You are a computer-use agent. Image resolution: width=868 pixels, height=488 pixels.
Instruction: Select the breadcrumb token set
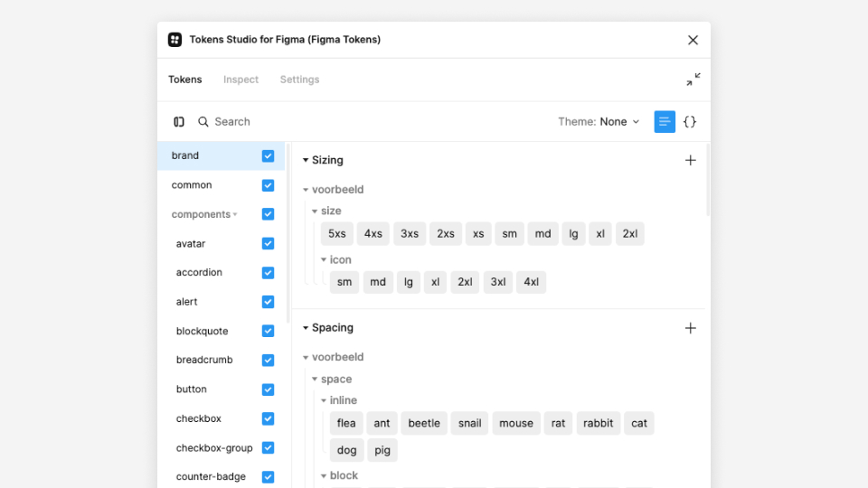(x=204, y=360)
